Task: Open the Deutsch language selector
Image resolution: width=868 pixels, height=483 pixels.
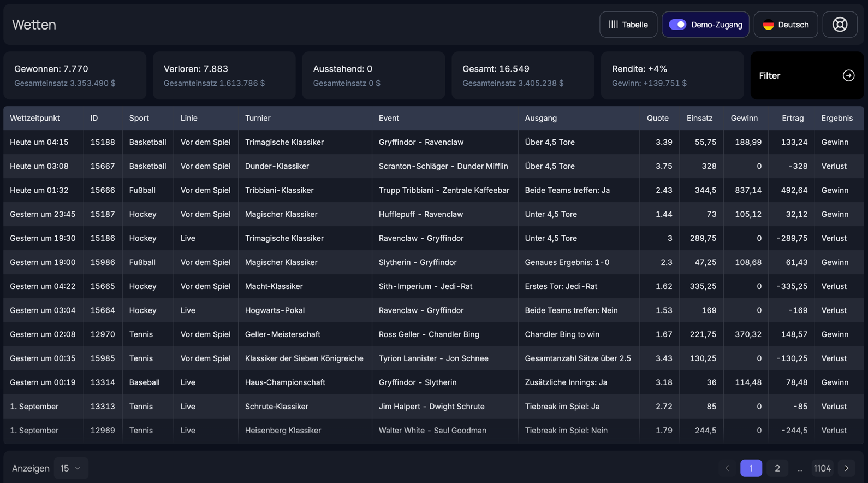Action: point(786,25)
